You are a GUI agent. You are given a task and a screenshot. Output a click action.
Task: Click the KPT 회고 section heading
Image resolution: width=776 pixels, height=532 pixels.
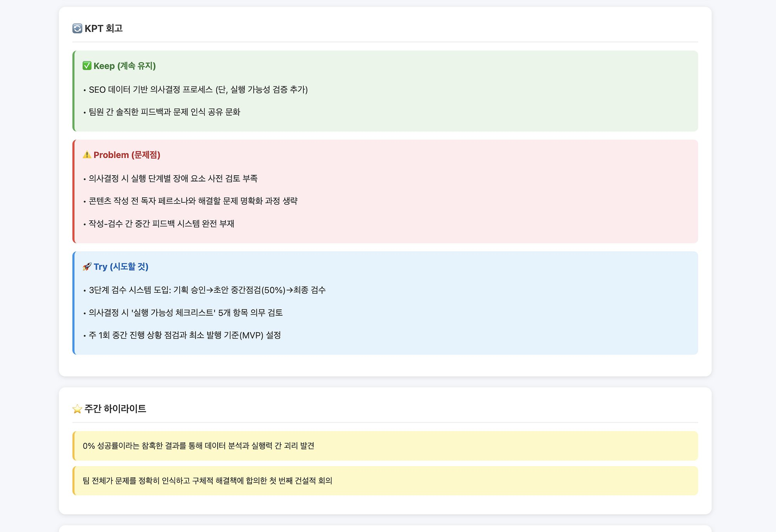point(104,28)
